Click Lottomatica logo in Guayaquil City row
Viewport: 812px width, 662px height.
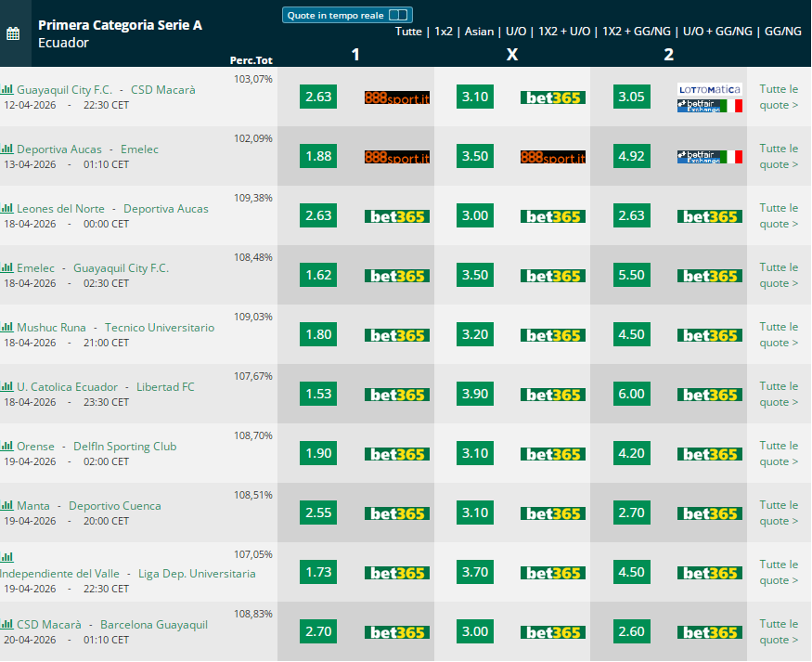[710, 89]
